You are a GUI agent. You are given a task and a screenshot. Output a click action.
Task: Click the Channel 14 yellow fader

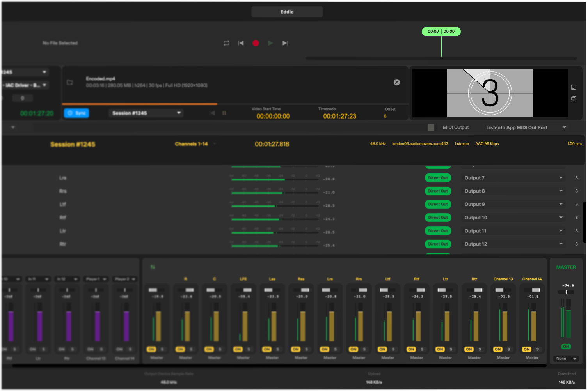[x=534, y=326]
